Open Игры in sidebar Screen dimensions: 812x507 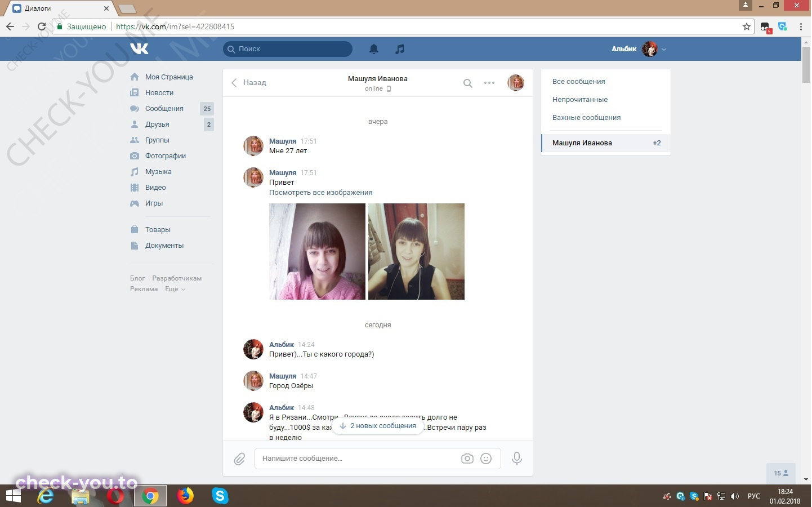[154, 203]
